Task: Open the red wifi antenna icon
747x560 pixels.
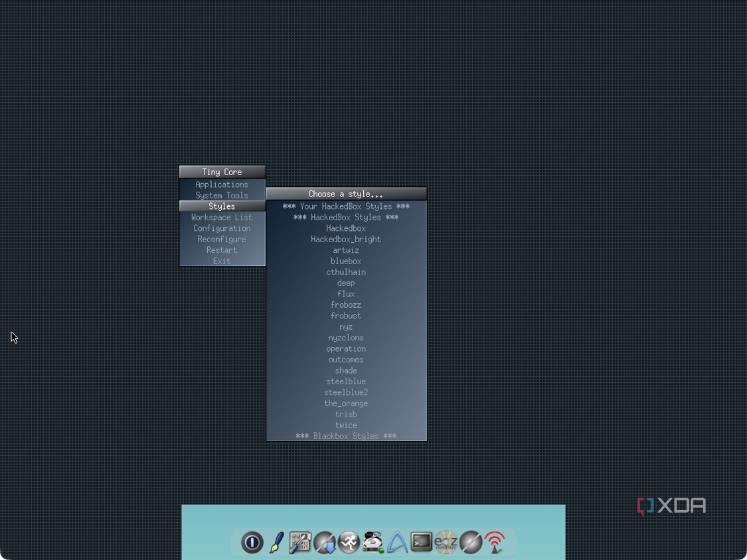Action: (495, 542)
